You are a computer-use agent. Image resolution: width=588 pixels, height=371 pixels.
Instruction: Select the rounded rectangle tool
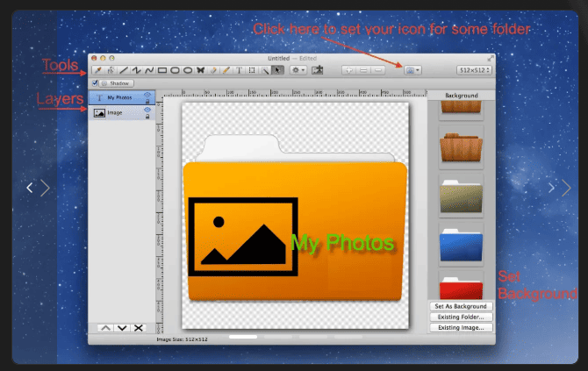point(175,70)
